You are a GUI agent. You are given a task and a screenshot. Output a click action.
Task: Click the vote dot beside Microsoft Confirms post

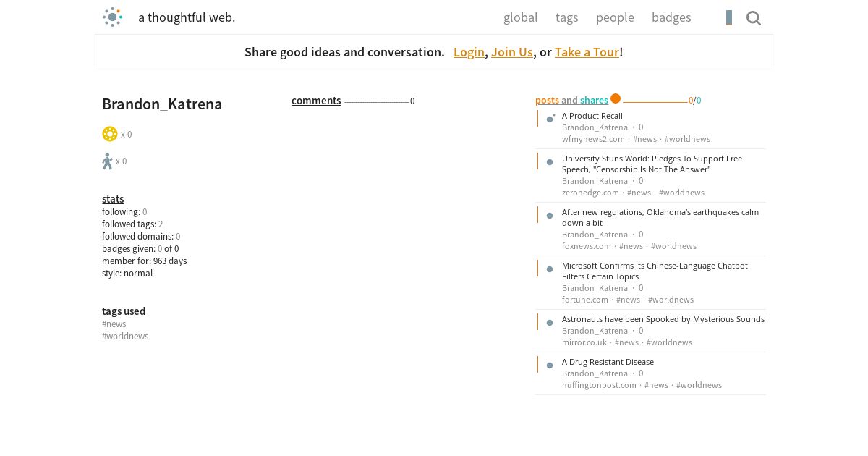(x=550, y=269)
